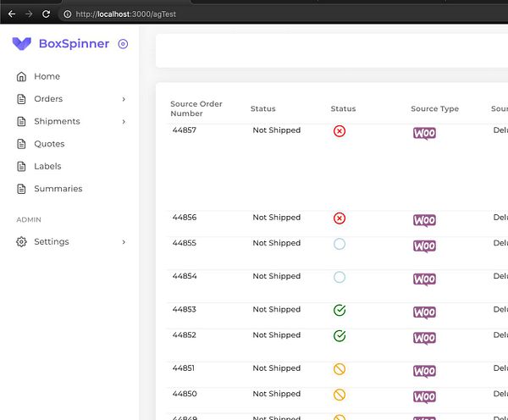The width and height of the screenshot is (508, 420).
Task: Go to Home in the sidebar
Action: point(47,76)
